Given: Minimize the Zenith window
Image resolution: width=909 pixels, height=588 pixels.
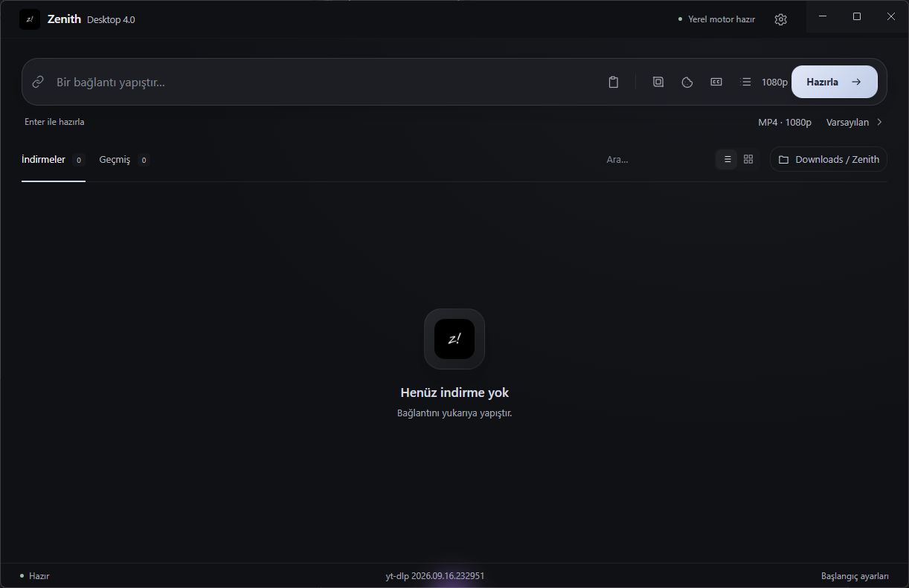Looking at the screenshot, I should tap(823, 16).
